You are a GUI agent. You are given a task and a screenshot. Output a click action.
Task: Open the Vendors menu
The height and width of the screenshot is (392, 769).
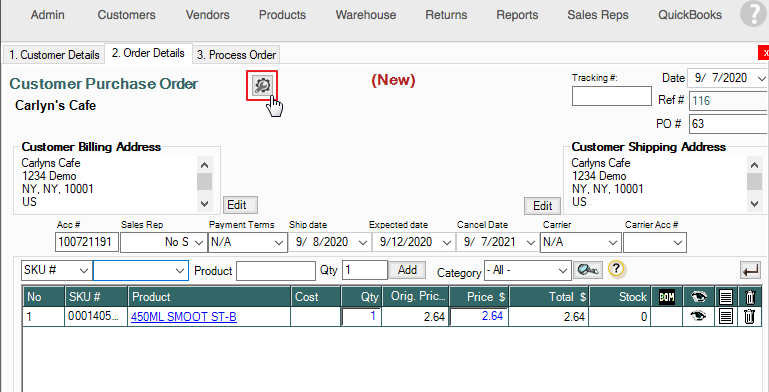pyautogui.click(x=207, y=15)
